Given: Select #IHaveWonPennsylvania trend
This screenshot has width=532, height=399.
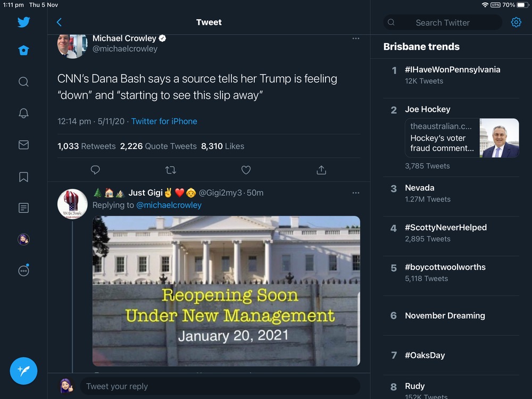Looking at the screenshot, I should (452, 70).
